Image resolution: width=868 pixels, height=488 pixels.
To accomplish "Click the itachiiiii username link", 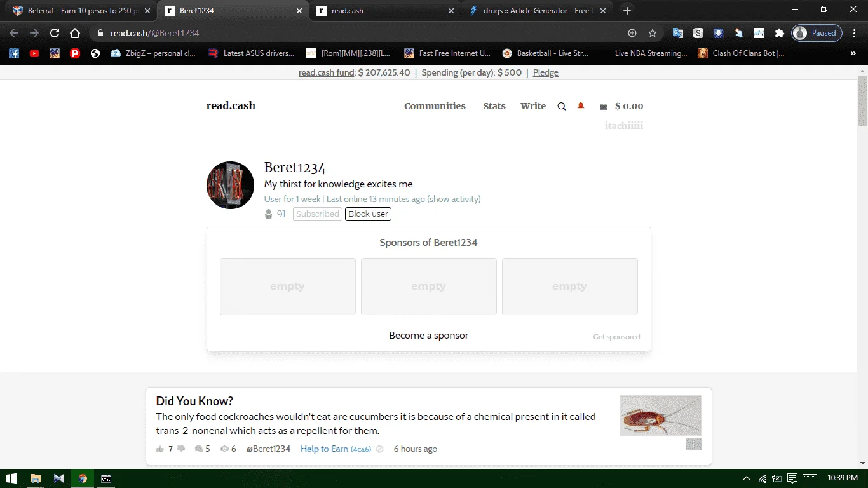I will tap(624, 126).
